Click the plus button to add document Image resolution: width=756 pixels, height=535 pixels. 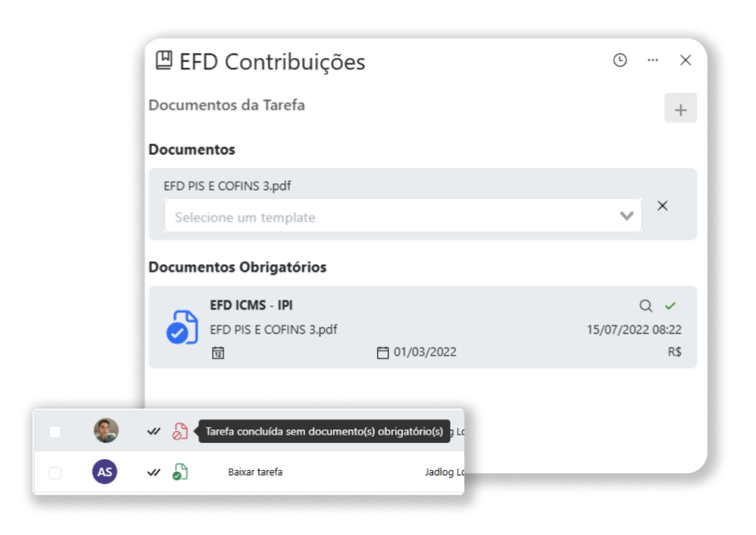pyautogui.click(x=681, y=110)
